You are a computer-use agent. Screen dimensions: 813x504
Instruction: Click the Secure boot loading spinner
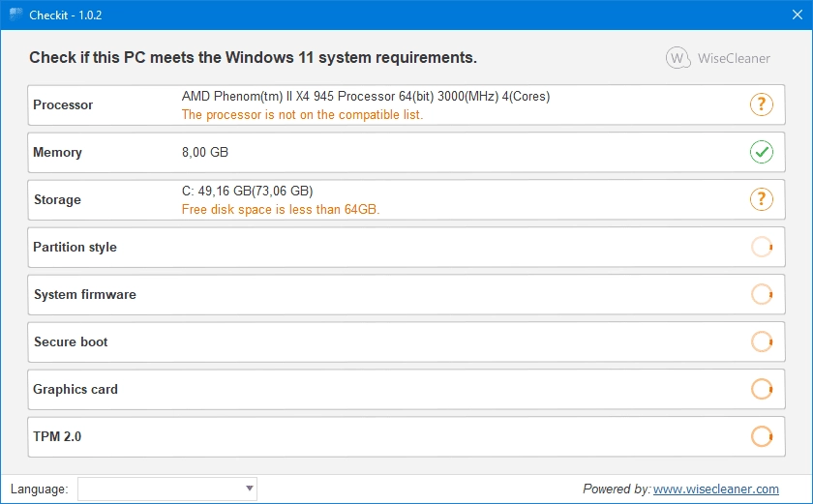pyautogui.click(x=762, y=341)
